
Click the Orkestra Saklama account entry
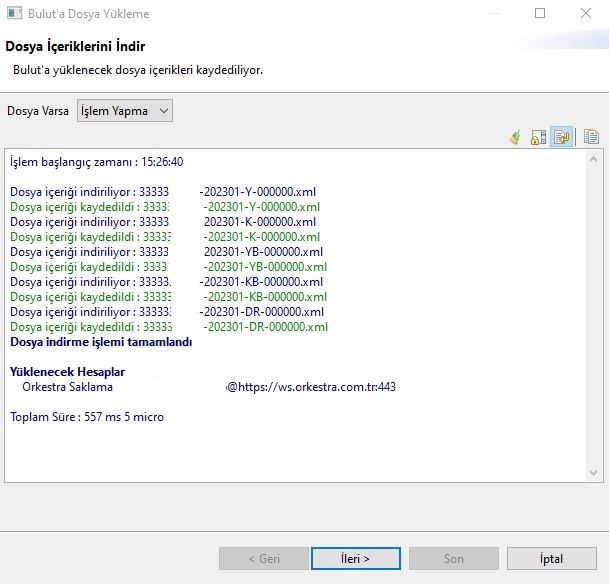[67, 387]
